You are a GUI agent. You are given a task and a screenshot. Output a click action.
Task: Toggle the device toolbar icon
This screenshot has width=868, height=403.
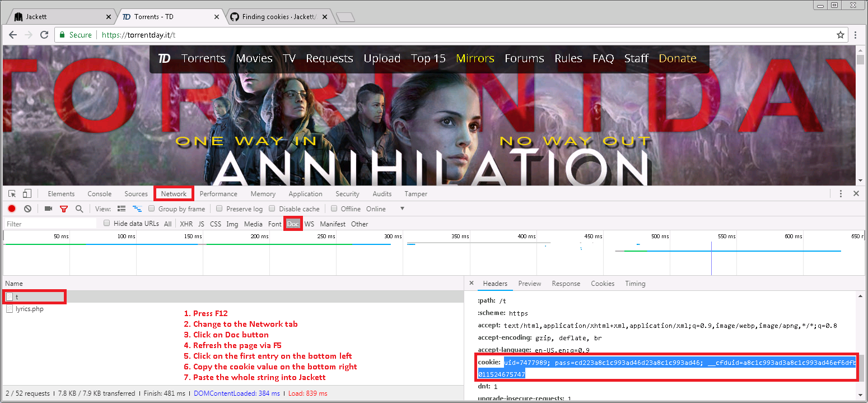tap(27, 194)
